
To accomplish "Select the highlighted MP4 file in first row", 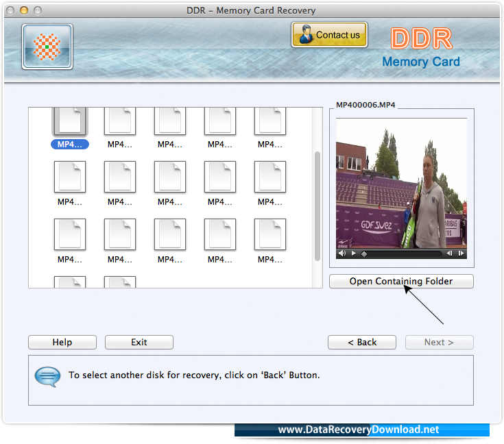I will tap(70, 129).
